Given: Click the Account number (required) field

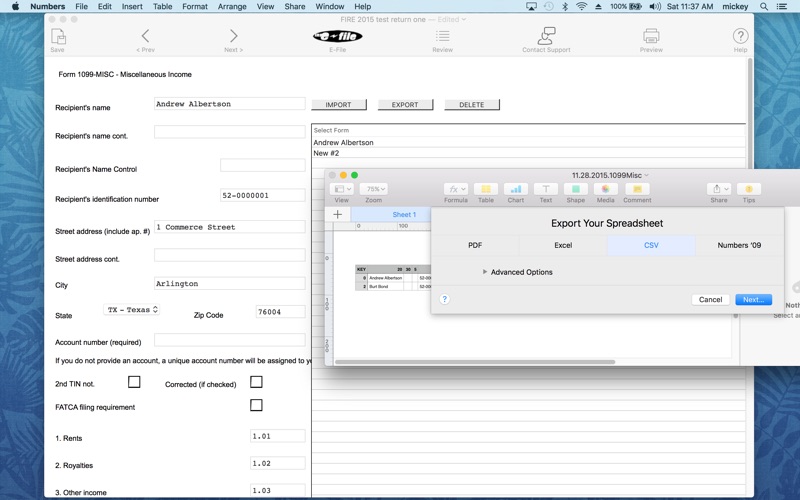Looking at the screenshot, I should 230,340.
